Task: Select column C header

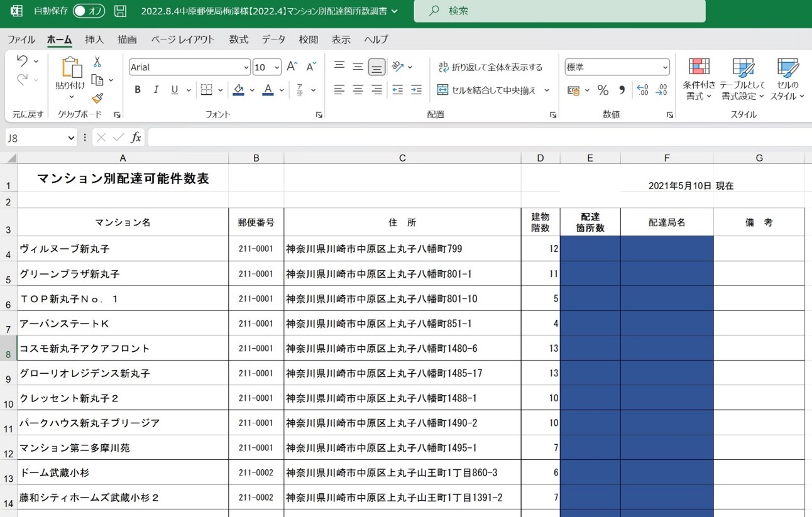Action: 402,158
